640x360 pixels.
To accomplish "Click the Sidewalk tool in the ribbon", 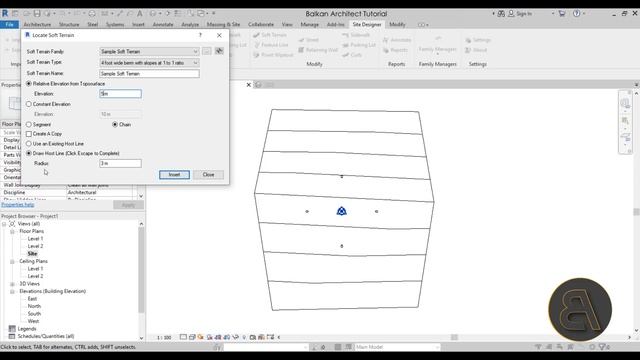I will [x=356, y=35].
